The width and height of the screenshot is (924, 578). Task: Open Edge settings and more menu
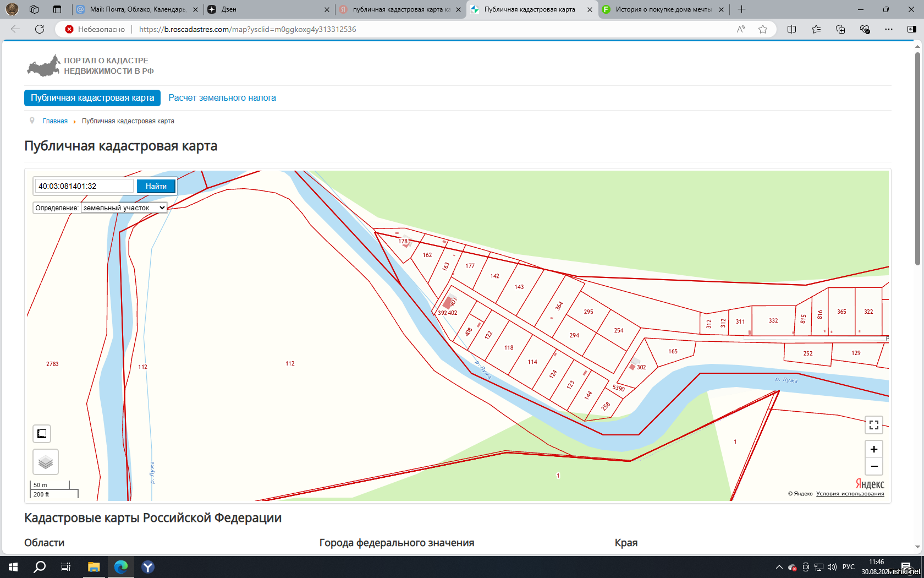(x=888, y=29)
